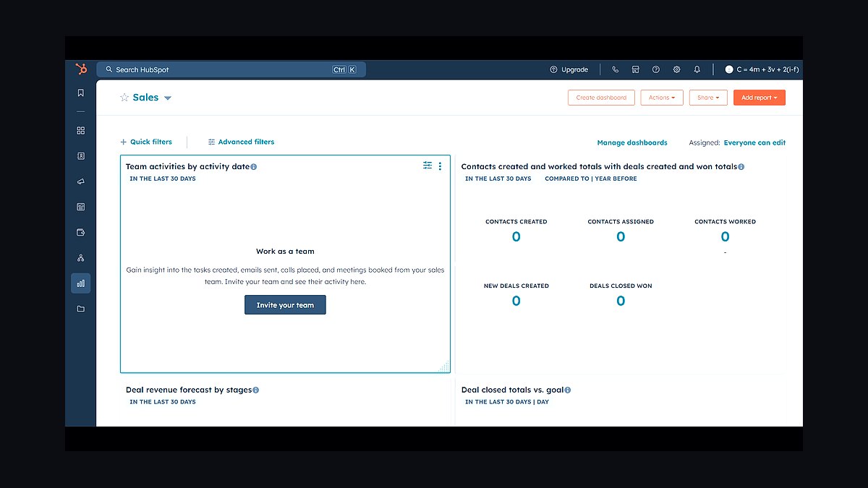This screenshot has height=488, width=868.
Task: Click COMPARED TO | YEAR BEFORE label
Action: [591, 179]
